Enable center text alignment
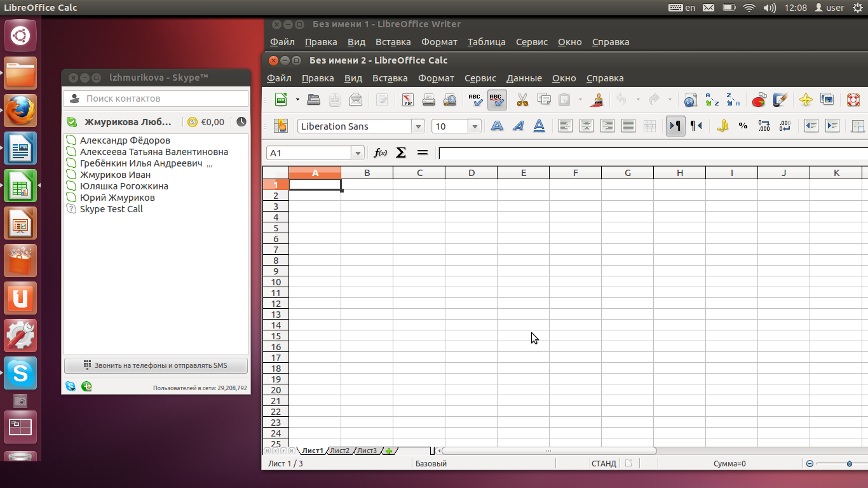This screenshot has width=868, height=488. pyautogui.click(x=585, y=125)
